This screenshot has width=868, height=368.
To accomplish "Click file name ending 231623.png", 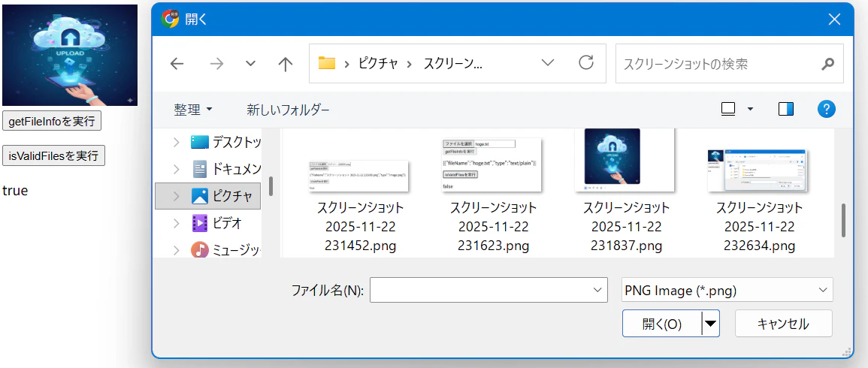I will (493, 226).
